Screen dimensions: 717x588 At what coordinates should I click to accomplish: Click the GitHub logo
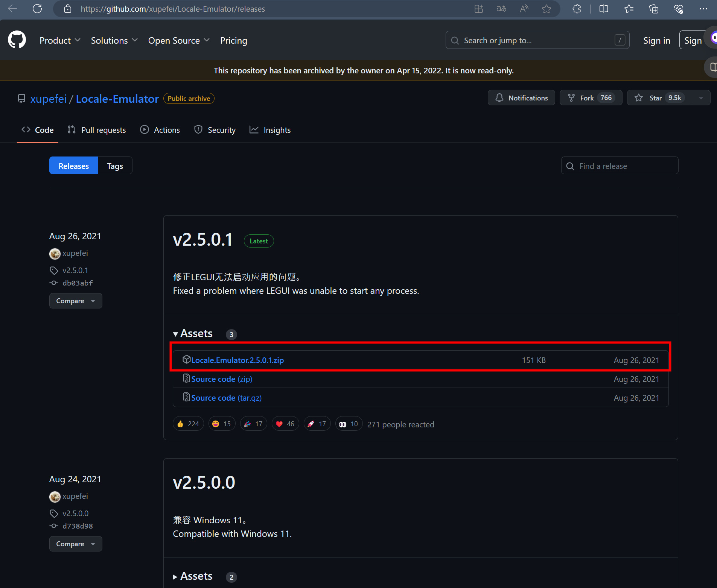pyautogui.click(x=17, y=40)
